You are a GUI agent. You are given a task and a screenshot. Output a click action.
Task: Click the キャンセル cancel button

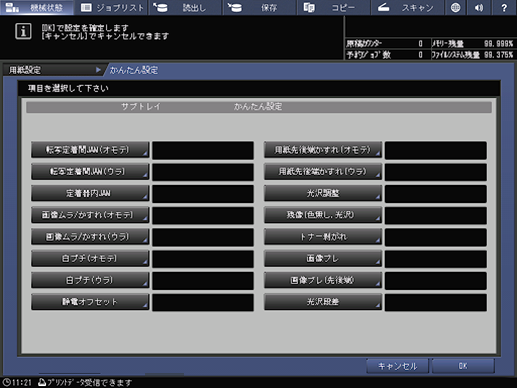point(397,366)
